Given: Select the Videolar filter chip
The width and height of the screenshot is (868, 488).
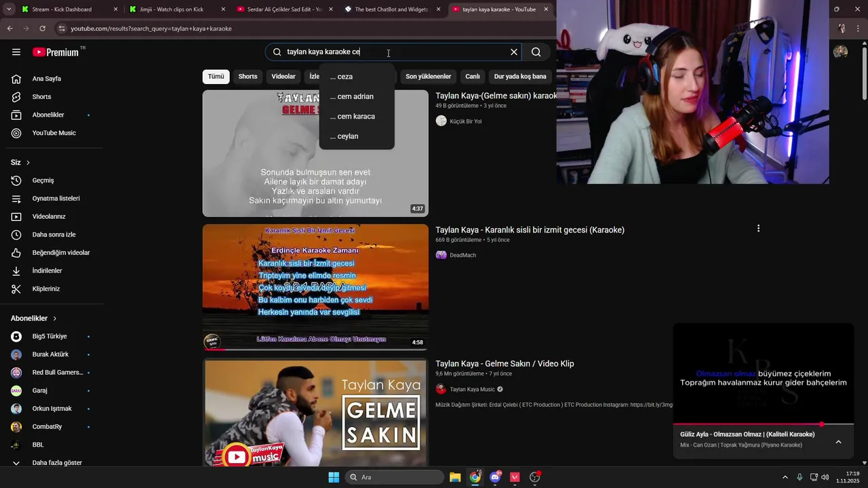Looking at the screenshot, I should 283,77.
